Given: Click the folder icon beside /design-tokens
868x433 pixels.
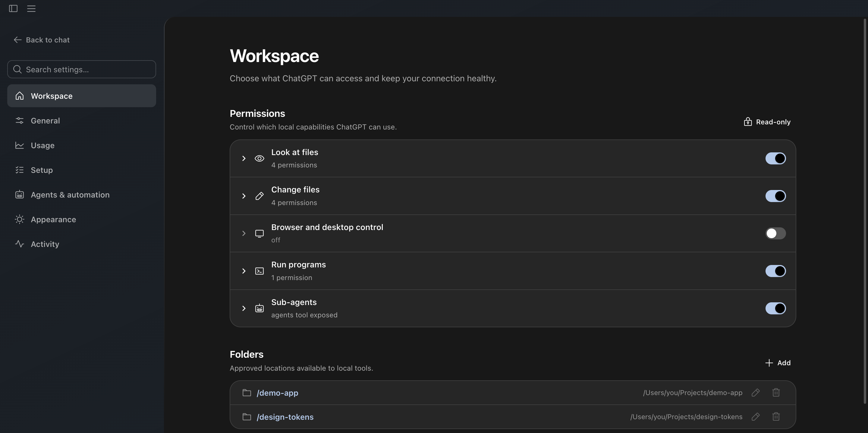Looking at the screenshot, I should (247, 417).
